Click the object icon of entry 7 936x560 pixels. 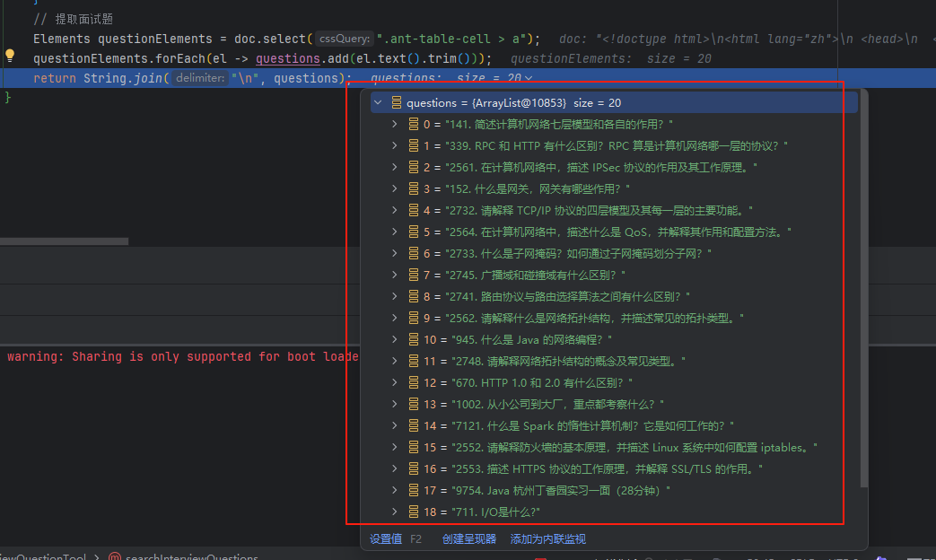tap(413, 275)
